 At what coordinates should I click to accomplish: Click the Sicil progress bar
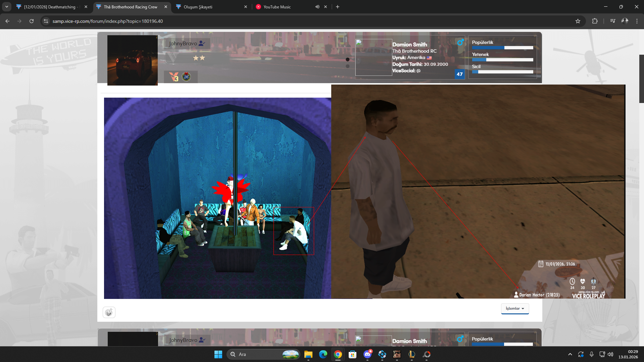502,72
